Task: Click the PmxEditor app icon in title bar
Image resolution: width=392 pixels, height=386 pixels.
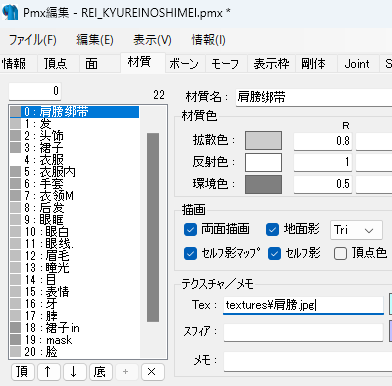Action: 10,12
